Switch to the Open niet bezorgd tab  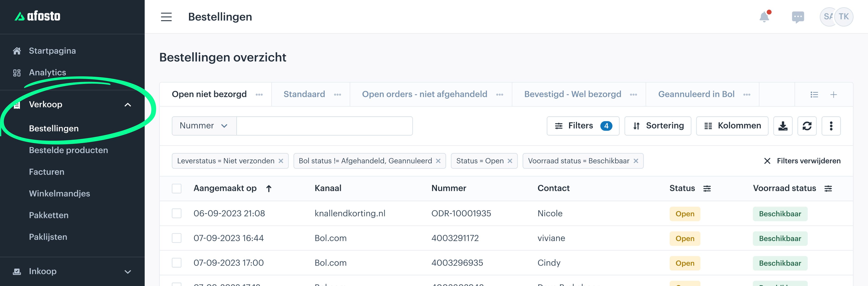(x=209, y=94)
